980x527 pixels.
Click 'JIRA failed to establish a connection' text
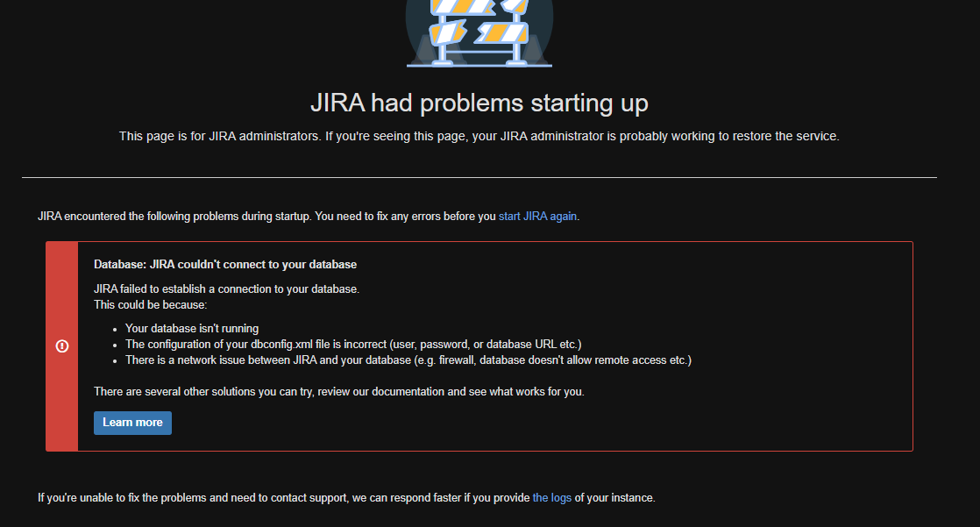pyautogui.click(x=226, y=288)
